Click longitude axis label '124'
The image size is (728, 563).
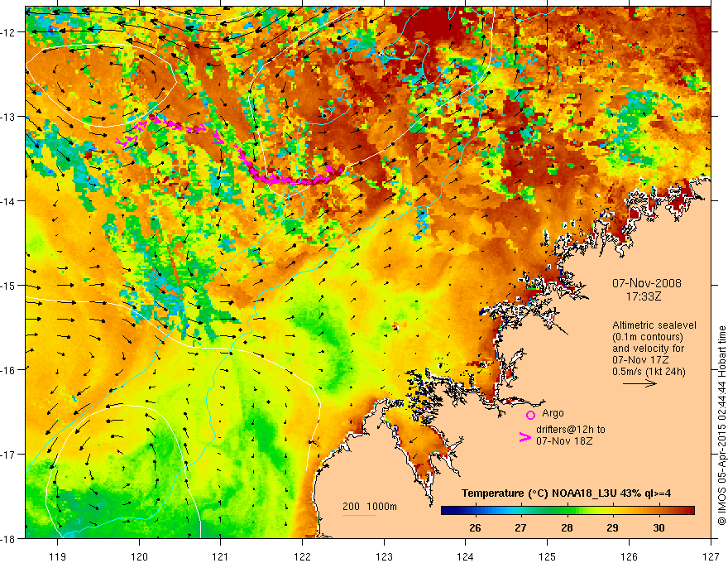click(466, 556)
